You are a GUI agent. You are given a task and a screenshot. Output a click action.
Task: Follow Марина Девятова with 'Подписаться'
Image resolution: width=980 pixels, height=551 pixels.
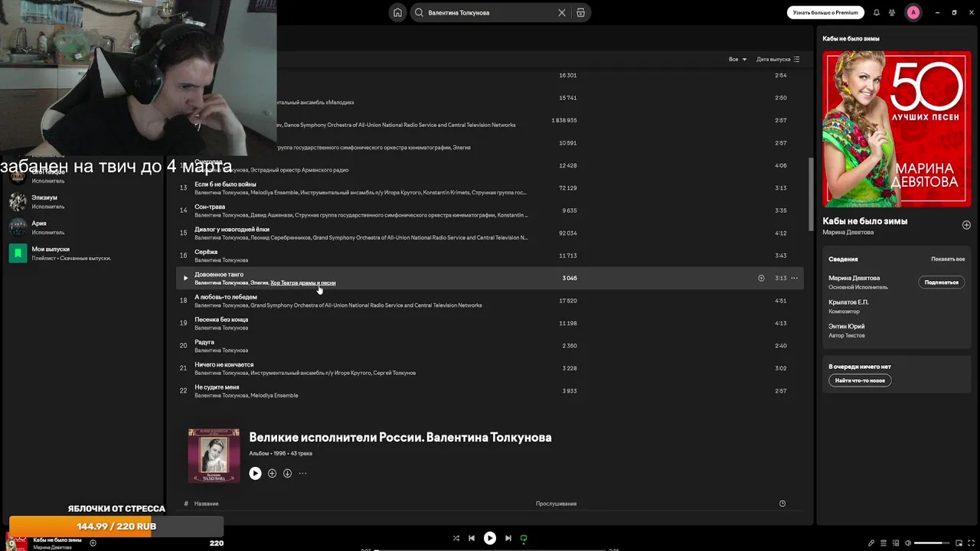[941, 282]
